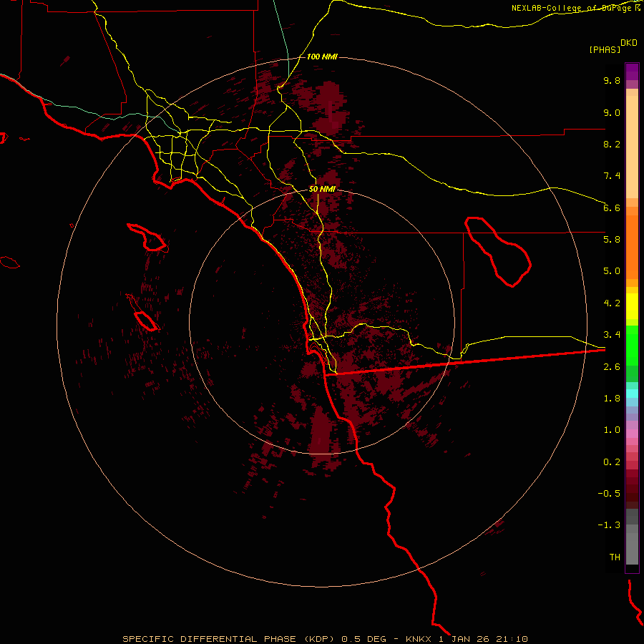Click the 6.6 scale value
This screenshot has width=644, height=644.
click(x=612, y=208)
